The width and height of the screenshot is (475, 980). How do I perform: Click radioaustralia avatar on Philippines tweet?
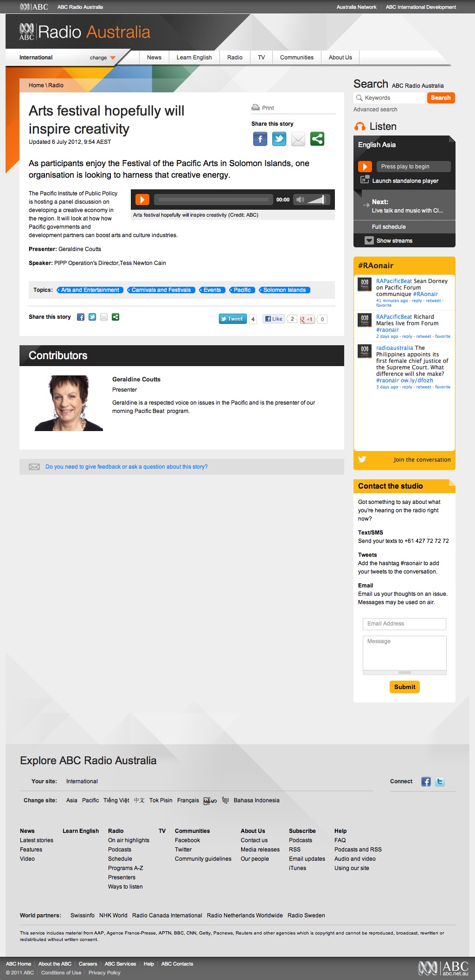pyautogui.click(x=365, y=351)
